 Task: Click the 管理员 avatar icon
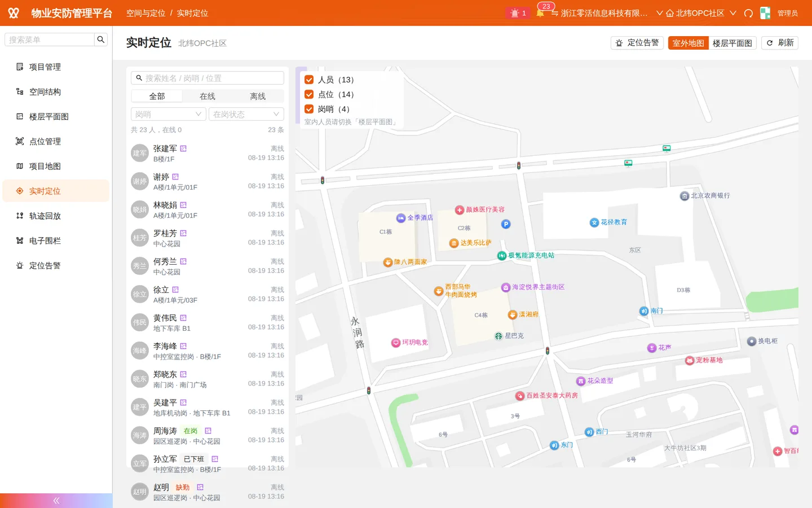(765, 13)
